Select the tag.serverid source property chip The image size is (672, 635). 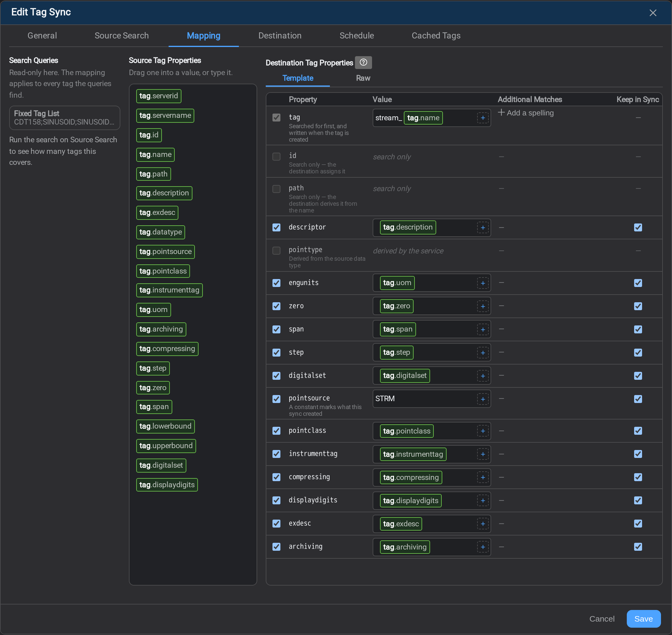click(x=159, y=96)
